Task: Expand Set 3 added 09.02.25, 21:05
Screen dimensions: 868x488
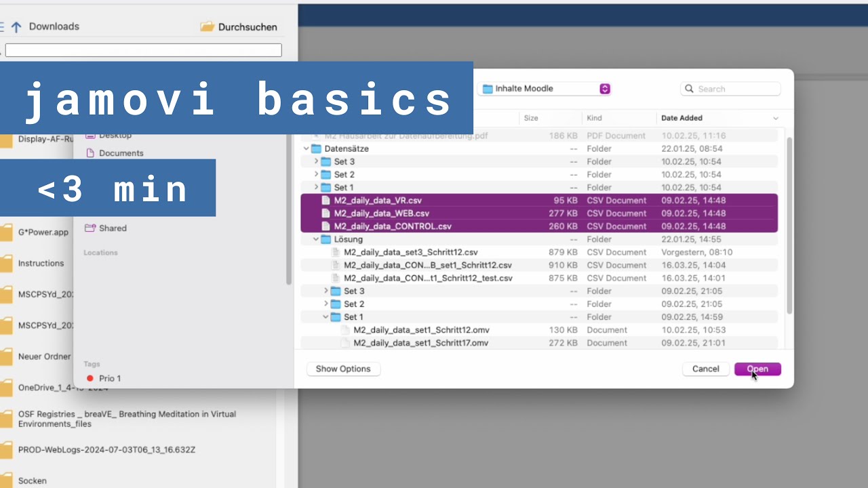Action: point(325,291)
